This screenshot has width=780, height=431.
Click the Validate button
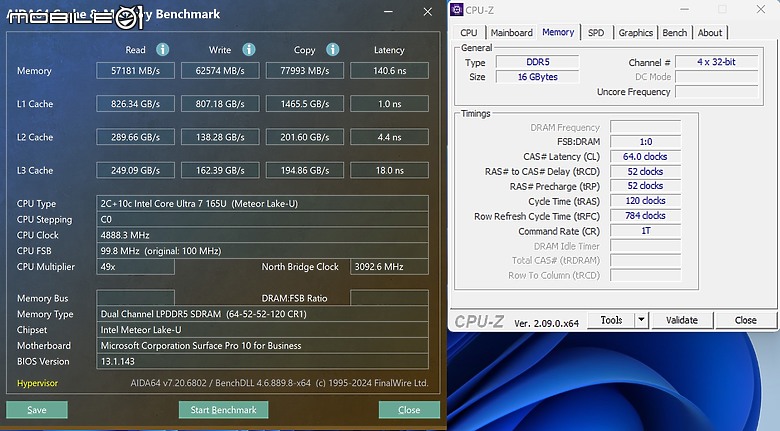682,320
